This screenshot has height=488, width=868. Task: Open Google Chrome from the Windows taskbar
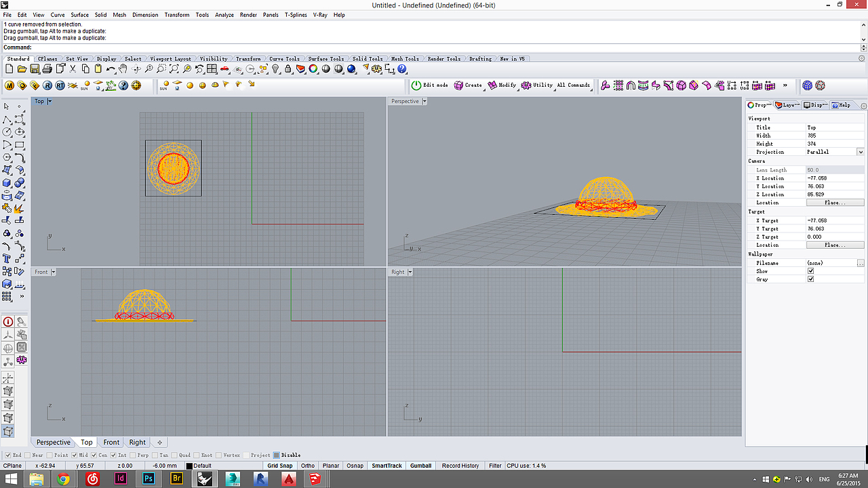(x=63, y=479)
